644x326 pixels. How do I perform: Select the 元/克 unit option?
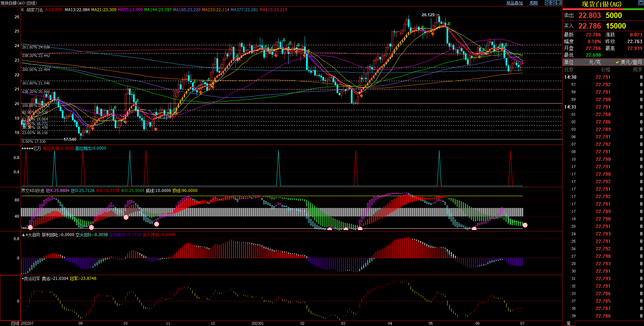(x=594, y=62)
